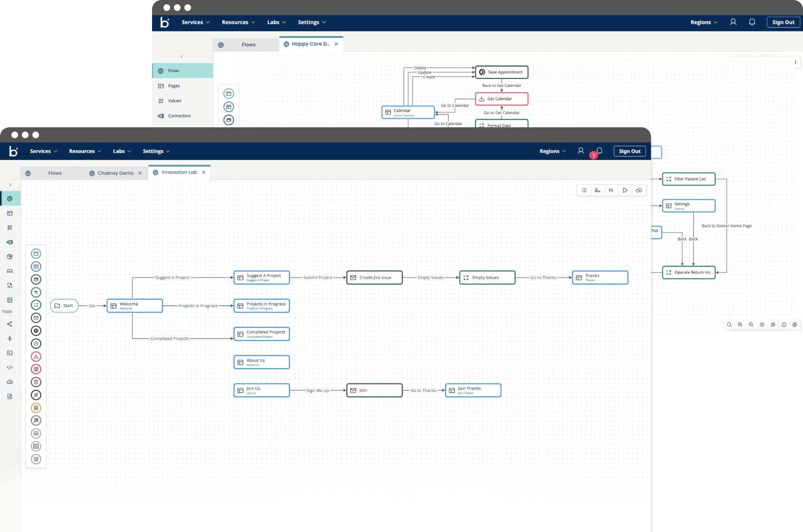Switch to the Happy Care tab

310,44
